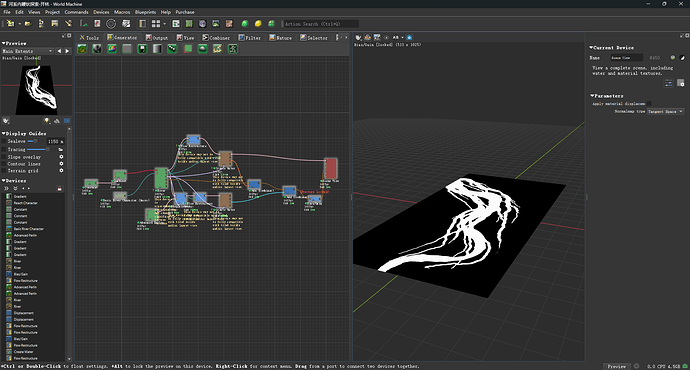The height and width of the screenshot is (370, 690).
Task: Click the blue square icon under preview thumbnail
Action: click(x=67, y=121)
